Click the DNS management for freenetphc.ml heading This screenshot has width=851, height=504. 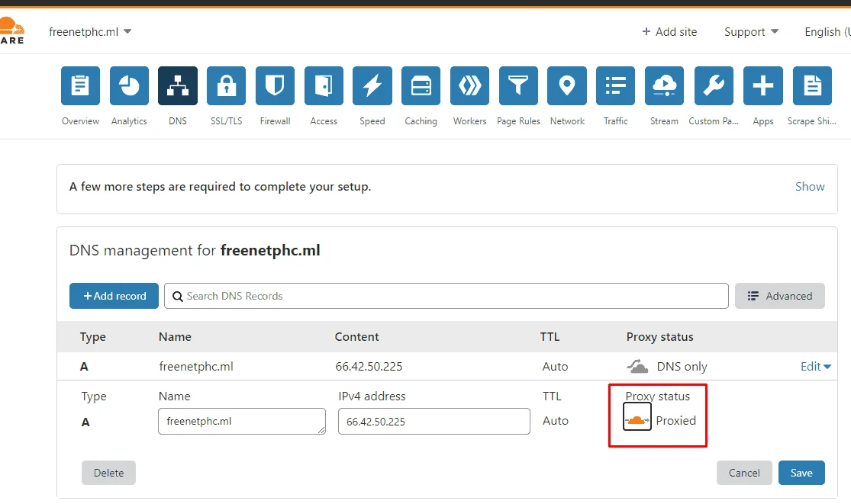tap(195, 250)
